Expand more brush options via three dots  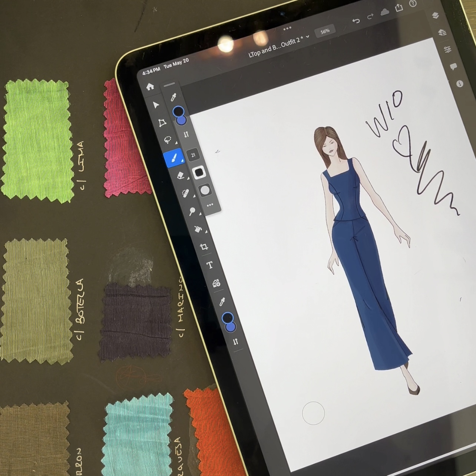[210, 205]
